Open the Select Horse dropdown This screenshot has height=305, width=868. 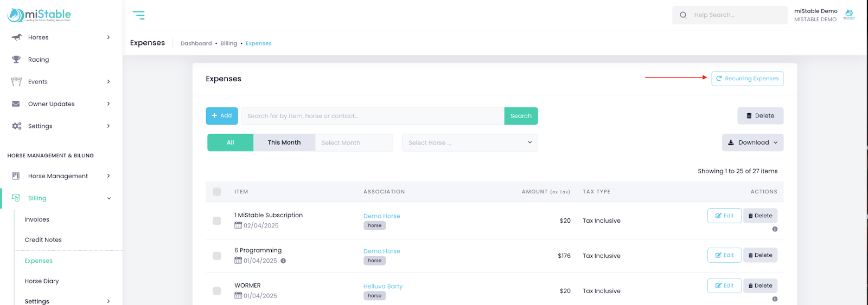click(x=470, y=142)
